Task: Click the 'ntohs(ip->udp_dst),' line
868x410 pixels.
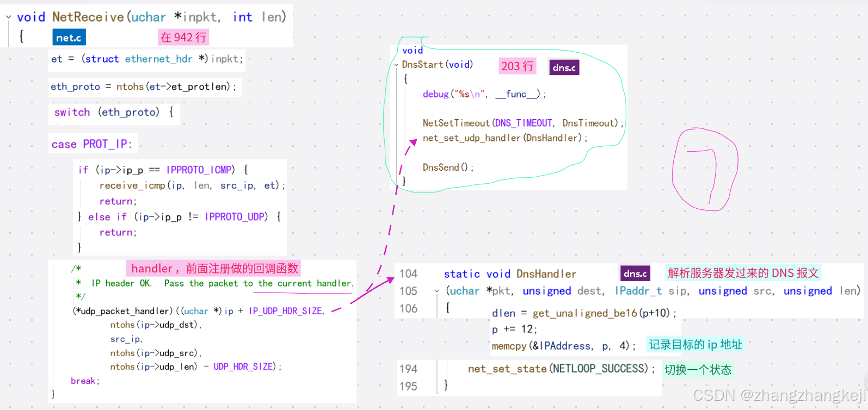Action: (156, 325)
